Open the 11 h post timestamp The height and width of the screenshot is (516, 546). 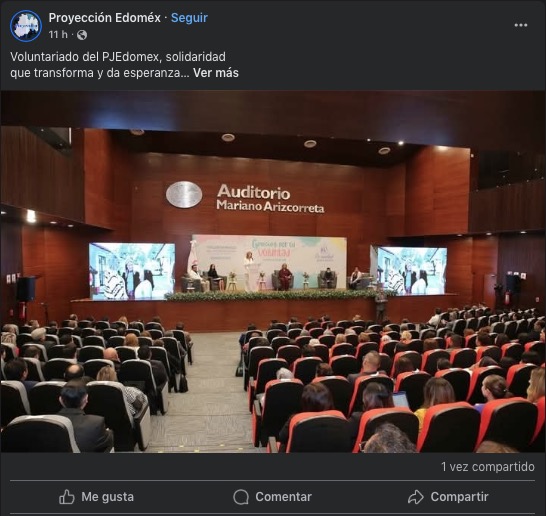click(58, 35)
